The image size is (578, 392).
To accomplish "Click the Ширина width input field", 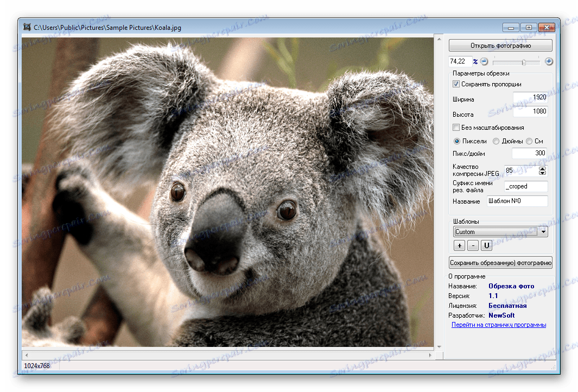I will [530, 98].
